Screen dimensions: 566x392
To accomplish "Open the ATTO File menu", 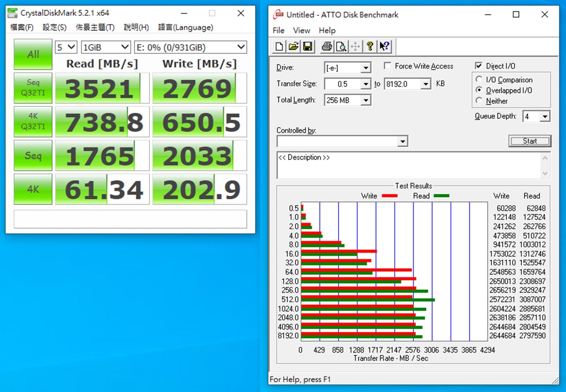I will point(279,30).
